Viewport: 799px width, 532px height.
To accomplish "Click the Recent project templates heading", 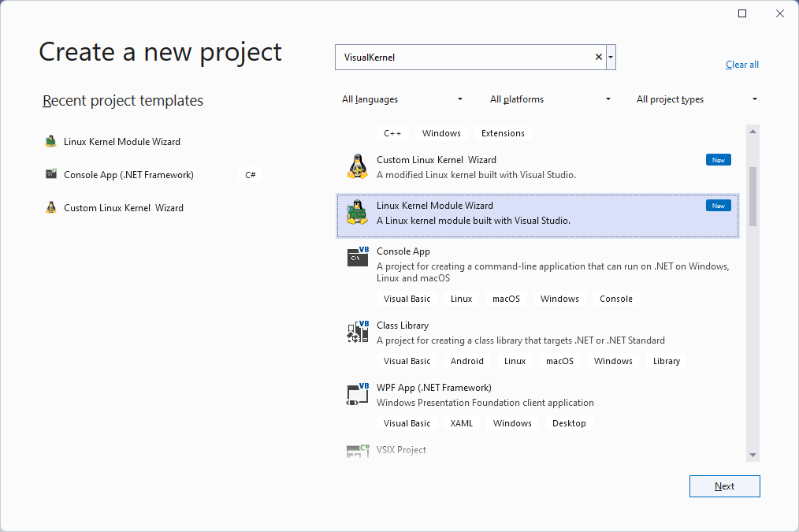I will click(x=123, y=100).
